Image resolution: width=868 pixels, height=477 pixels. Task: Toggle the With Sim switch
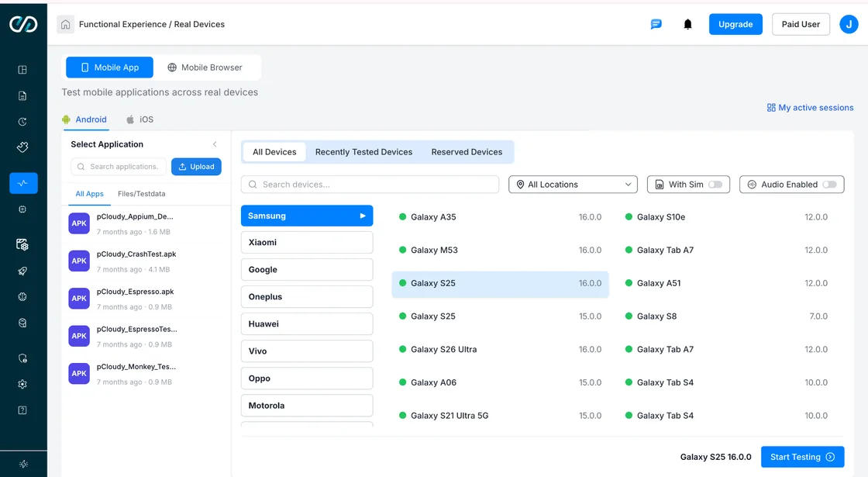click(x=715, y=185)
